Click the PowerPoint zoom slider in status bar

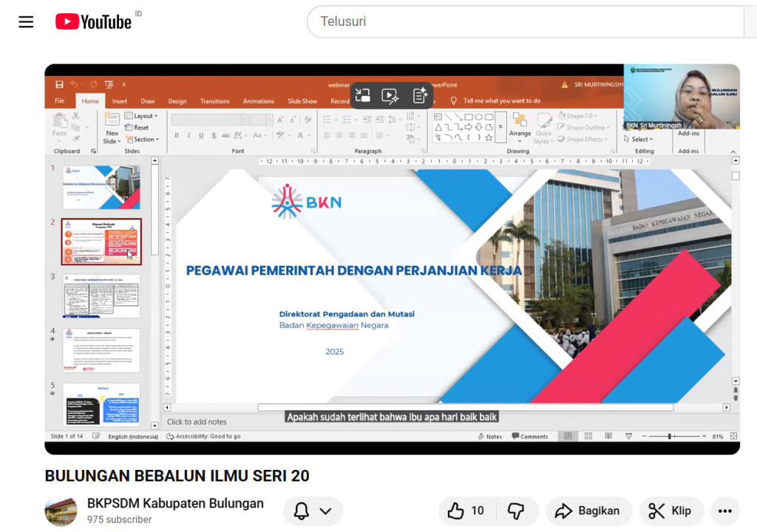pyautogui.click(x=671, y=437)
